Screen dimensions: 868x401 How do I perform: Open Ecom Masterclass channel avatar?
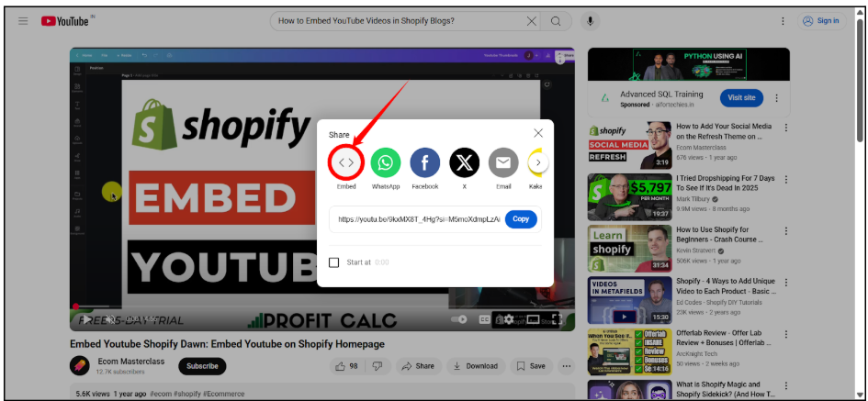click(x=80, y=366)
